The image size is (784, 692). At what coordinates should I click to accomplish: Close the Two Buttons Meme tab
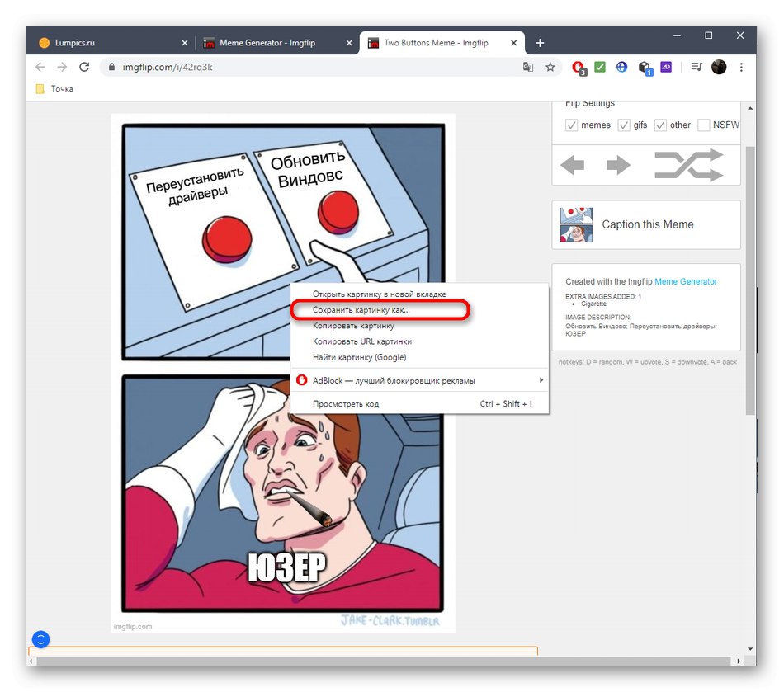513,43
